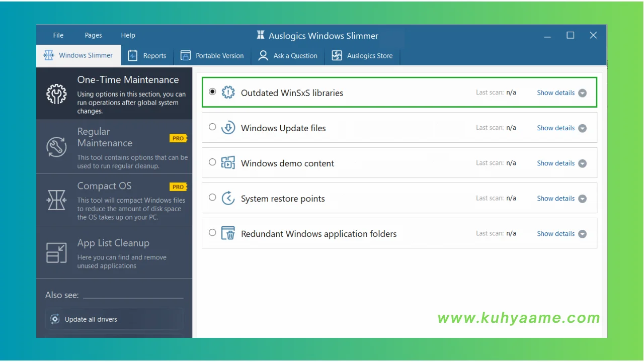Click Last scan value for System restore points
The image size is (644, 362).
pos(511,198)
